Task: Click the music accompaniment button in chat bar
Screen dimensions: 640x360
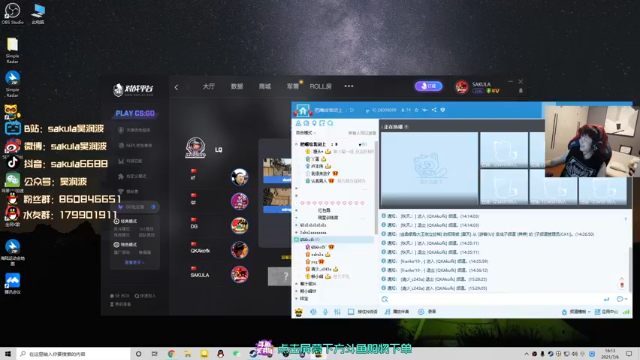Action: point(397,312)
